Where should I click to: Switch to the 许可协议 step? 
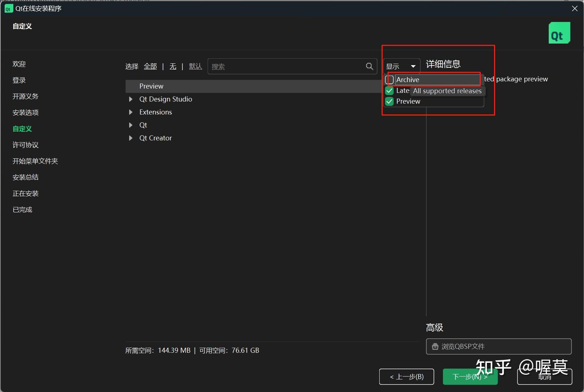[25, 145]
